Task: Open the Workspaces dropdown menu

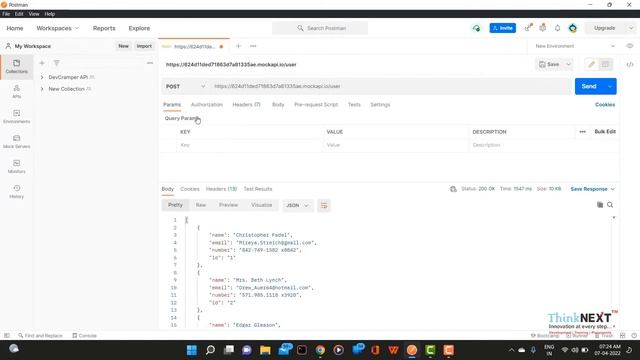Action: point(58,28)
